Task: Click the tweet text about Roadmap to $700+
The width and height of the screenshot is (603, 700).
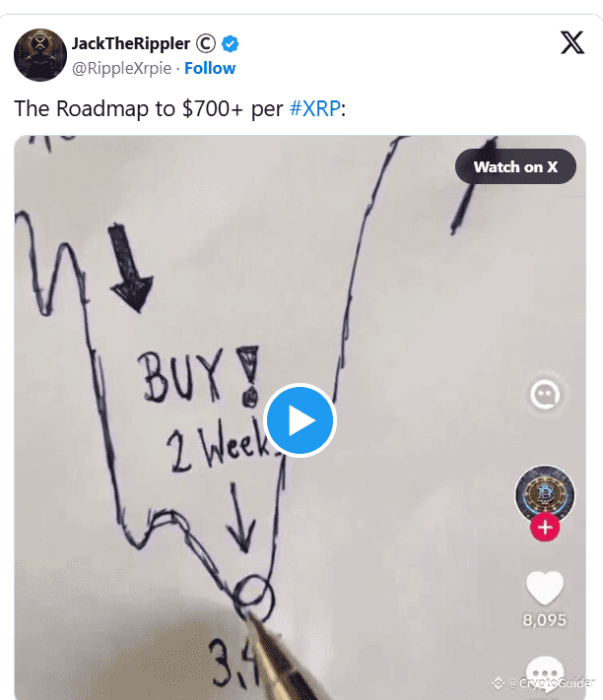Action: [180, 108]
